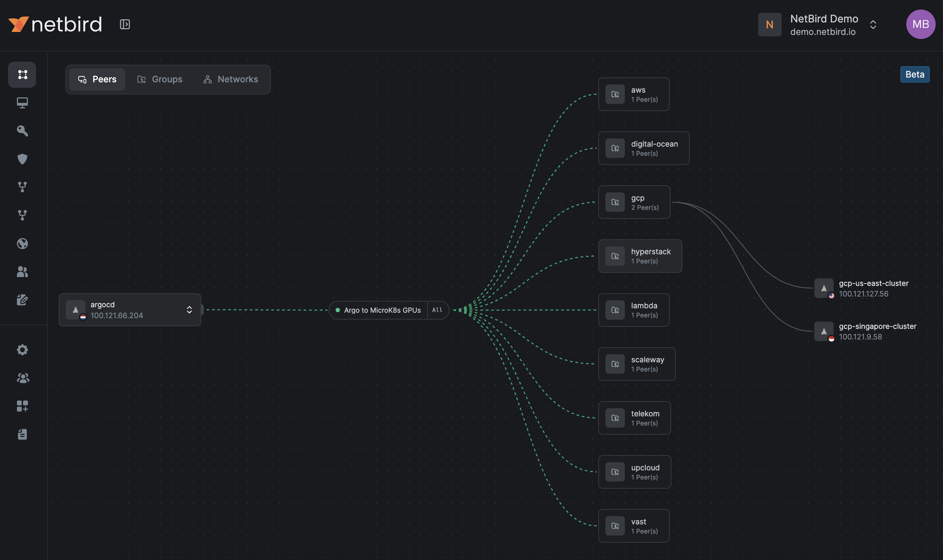Open Integrations icon with plus sign

[22, 406]
